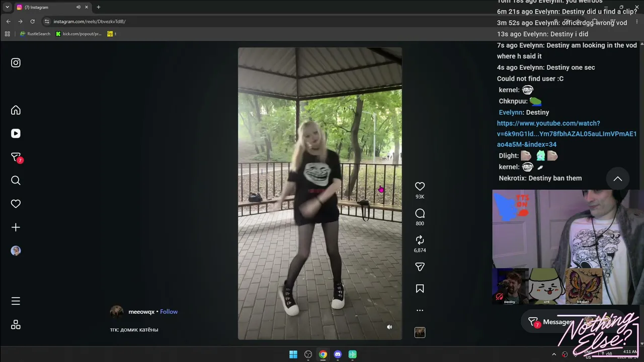This screenshot has width=644, height=362.
Task: Open the Meta apps grid icon in sidebar
Action: coord(16,325)
